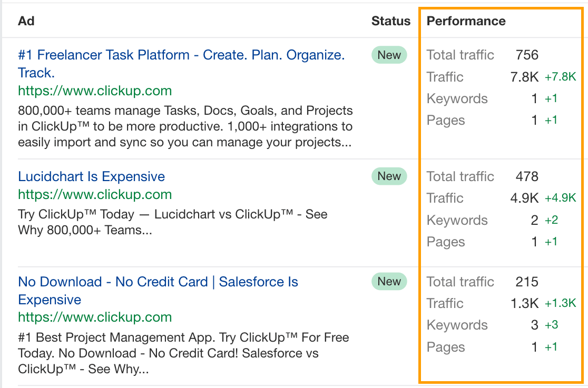Screen dimensions: 588x388
Task: Visit https://www.clickup.com under the first ad
Action: 95,91
